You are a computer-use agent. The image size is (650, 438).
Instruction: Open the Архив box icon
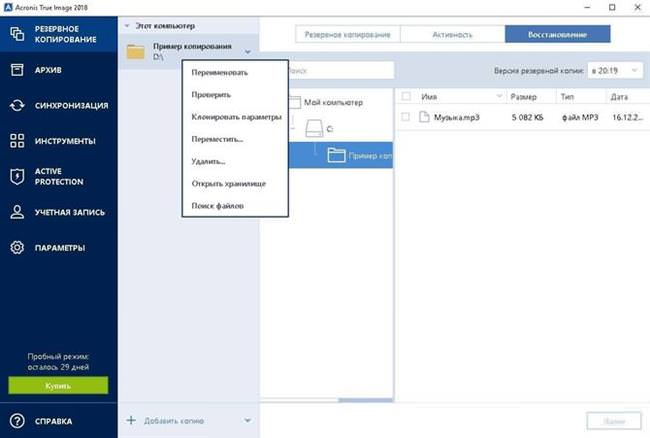click(x=17, y=70)
